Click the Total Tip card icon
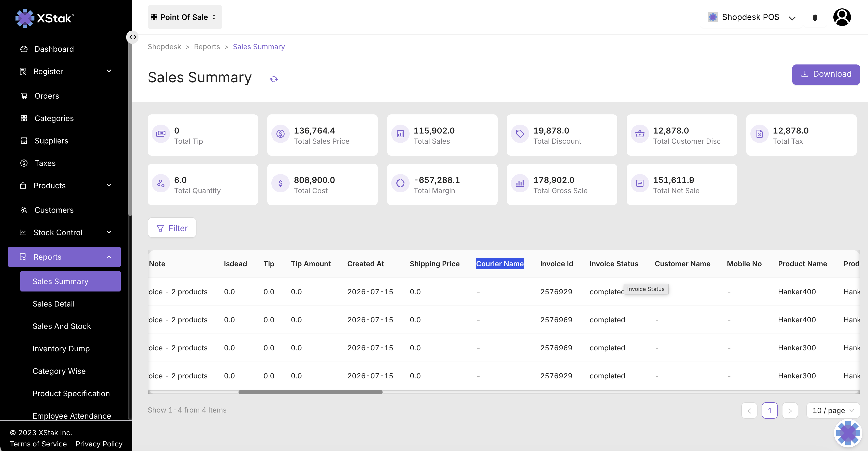The image size is (868, 451). (161, 134)
